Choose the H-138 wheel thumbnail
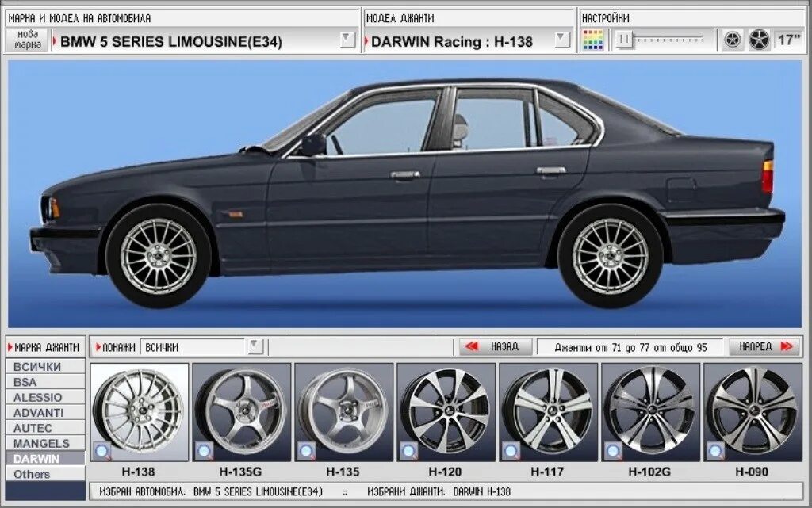 (140, 412)
